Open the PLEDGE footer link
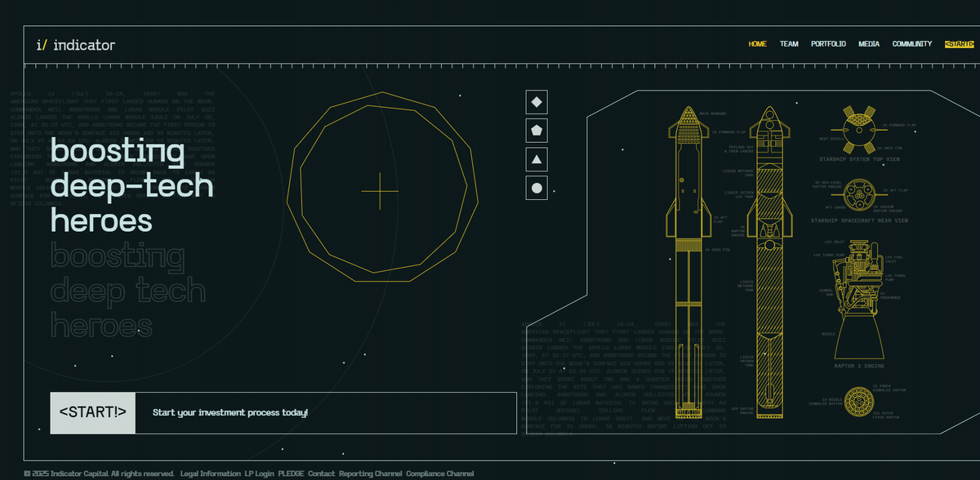This screenshot has width=980, height=480. click(291, 473)
